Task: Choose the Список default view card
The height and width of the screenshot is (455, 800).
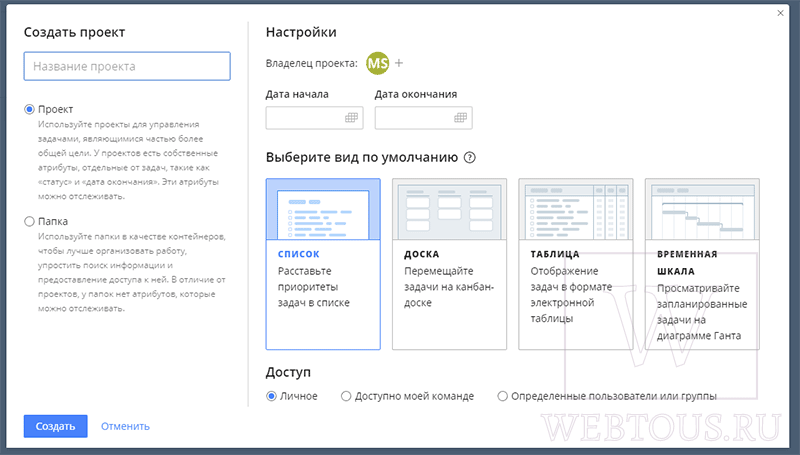Action: coord(323,264)
